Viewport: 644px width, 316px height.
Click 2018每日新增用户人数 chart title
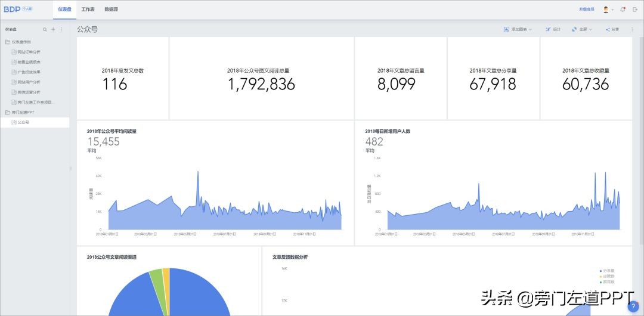(388, 132)
